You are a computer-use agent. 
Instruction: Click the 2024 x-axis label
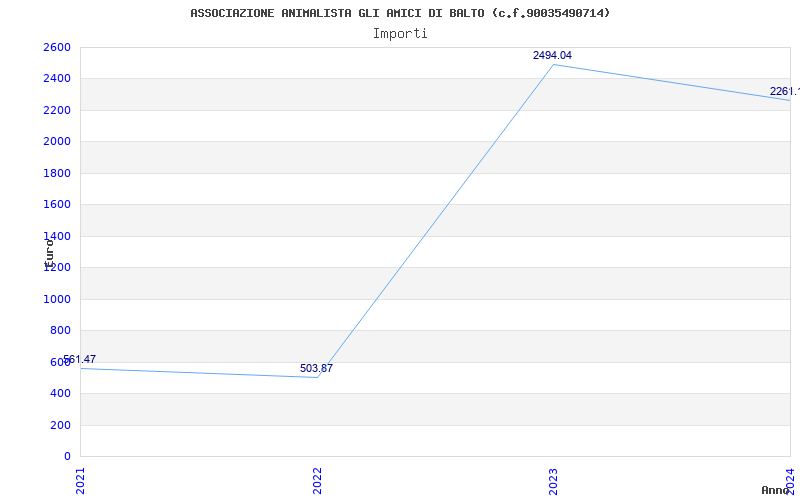(790, 481)
